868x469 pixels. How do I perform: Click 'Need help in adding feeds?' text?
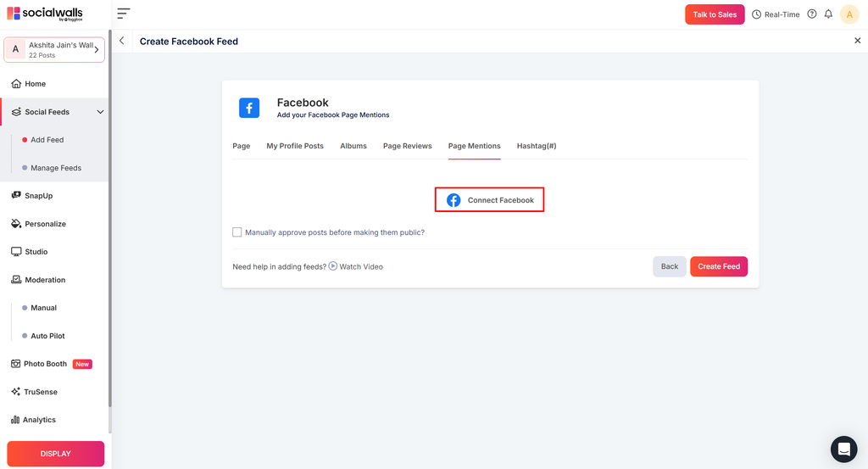pos(280,266)
